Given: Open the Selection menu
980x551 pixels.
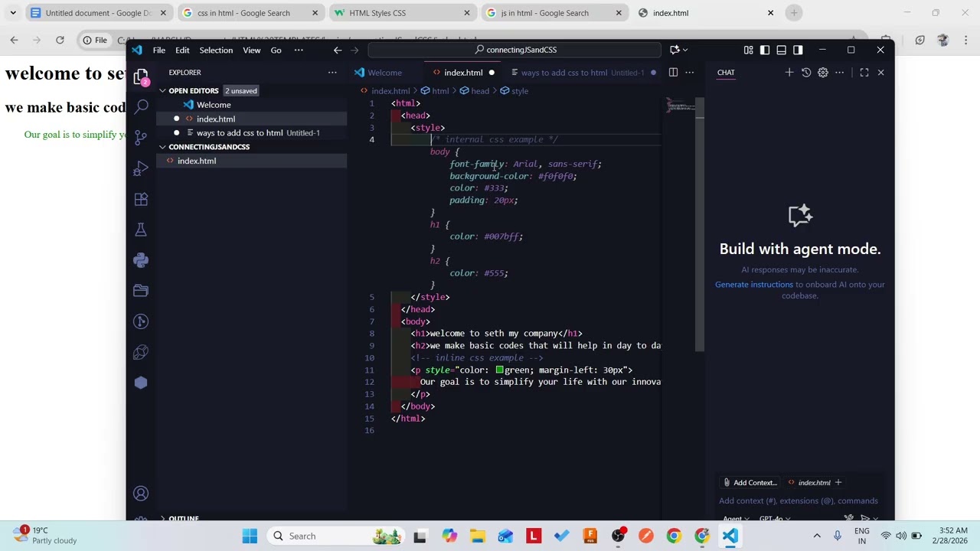Looking at the screenshot, I should point(216,50).
